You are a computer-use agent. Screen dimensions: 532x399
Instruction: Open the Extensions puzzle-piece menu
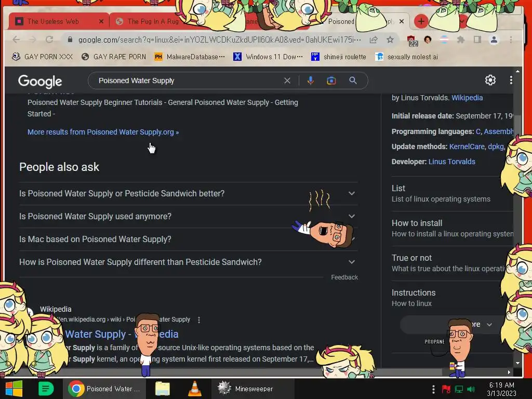point(460,39)
